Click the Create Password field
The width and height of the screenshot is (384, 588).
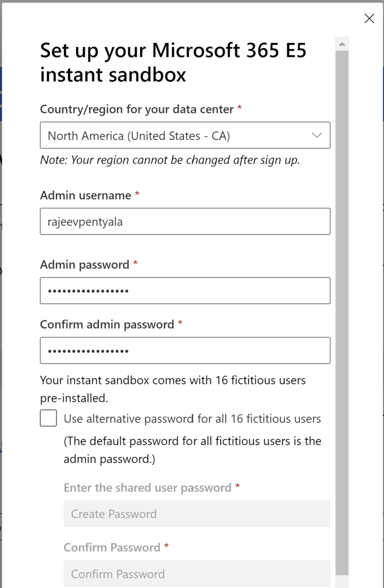point(197,514)
